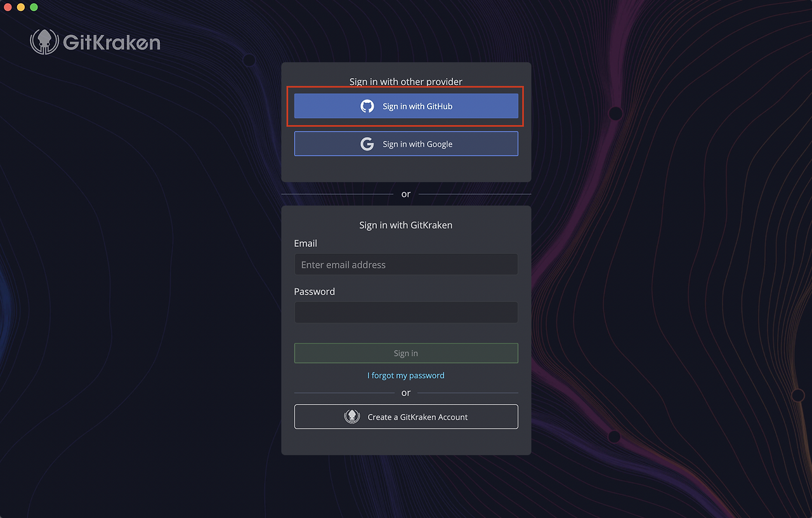812x518 pixels.
Task: Click the GitKraken octopus logo at top left
Action: (x=44, y=41)
